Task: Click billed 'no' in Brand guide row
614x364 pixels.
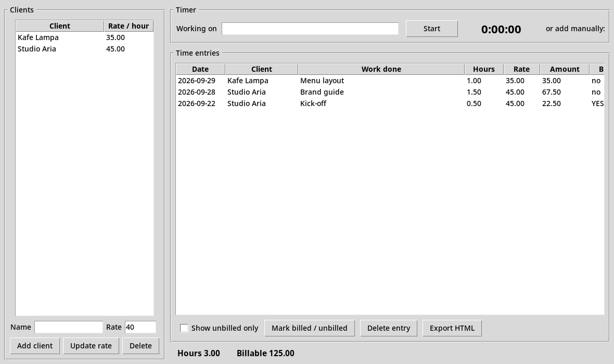Action: pyautogui.click(x=596, y=92)
